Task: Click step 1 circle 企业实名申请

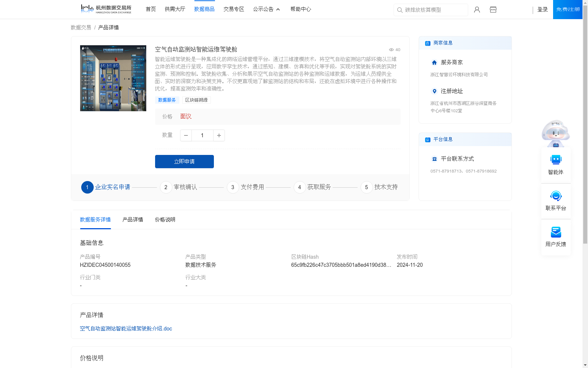Action: [x=87, y=187]
